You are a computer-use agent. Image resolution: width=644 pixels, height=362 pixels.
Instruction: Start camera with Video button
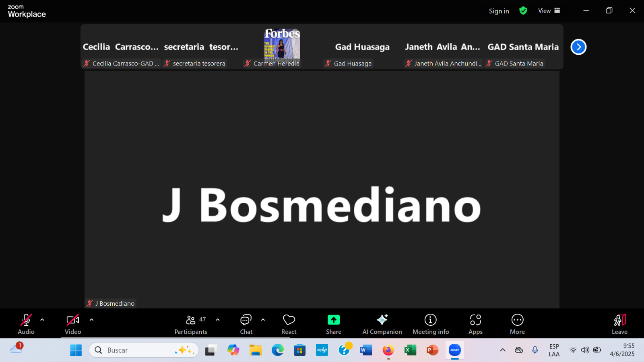pos(73,324)
